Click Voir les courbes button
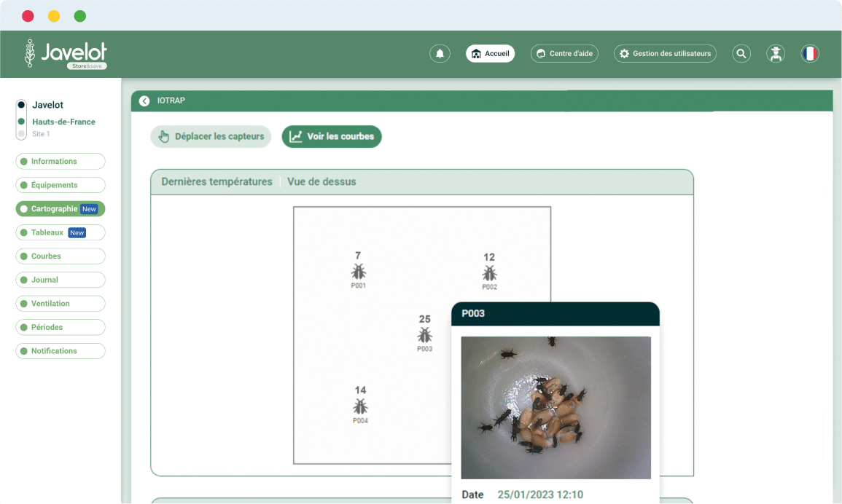Image resolution: width=842 pixels, height=504 pixels. pos(332,136)
